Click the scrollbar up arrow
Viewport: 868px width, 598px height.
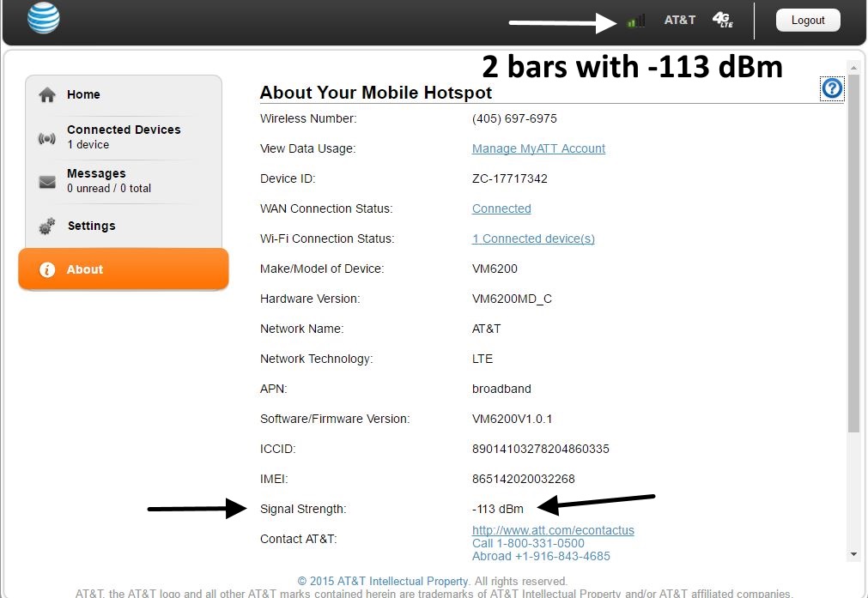pos(853,67)
